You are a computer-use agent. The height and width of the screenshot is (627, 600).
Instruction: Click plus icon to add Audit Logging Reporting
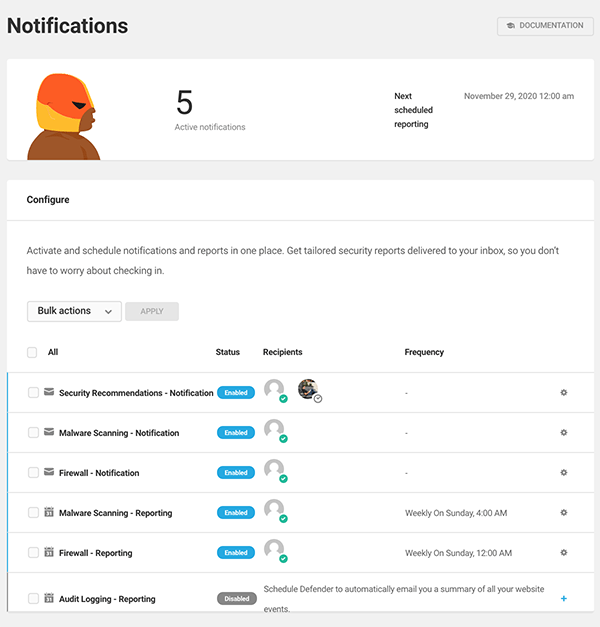coord(564,599)
